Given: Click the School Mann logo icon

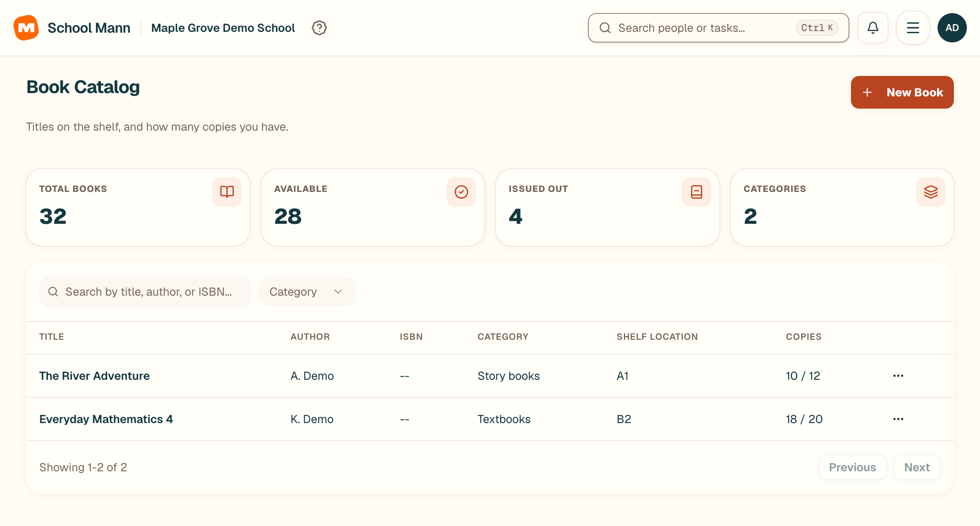Looking at the screenshot, I should pyautogui.click(x=26, y=28).
